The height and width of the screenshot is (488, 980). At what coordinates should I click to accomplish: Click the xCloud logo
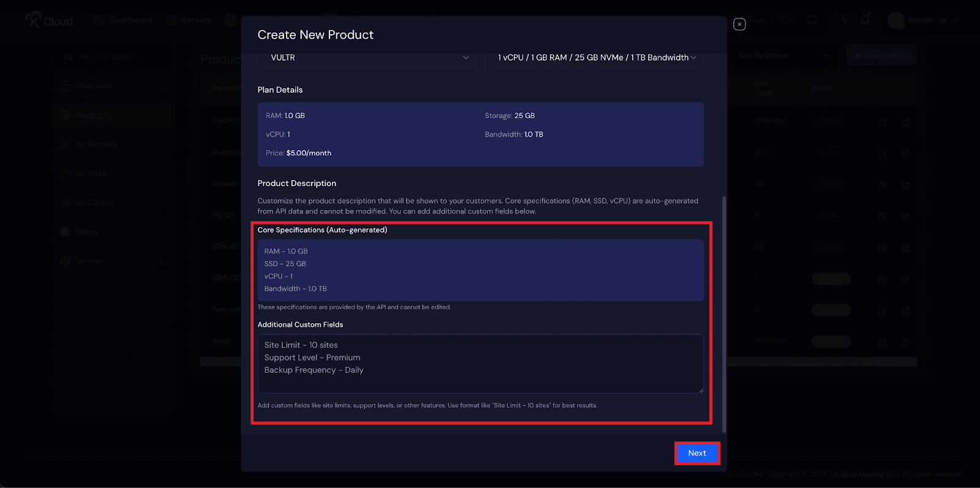point(49,20)
